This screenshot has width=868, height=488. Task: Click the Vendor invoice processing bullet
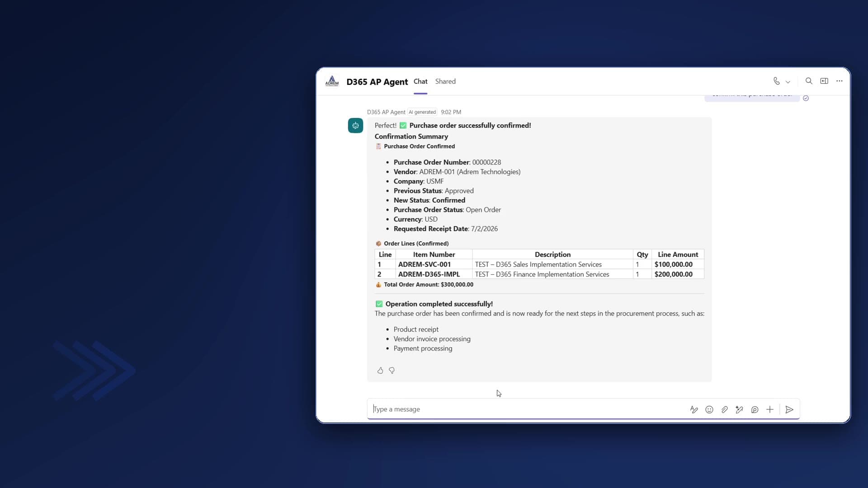(x=432, y=339)
